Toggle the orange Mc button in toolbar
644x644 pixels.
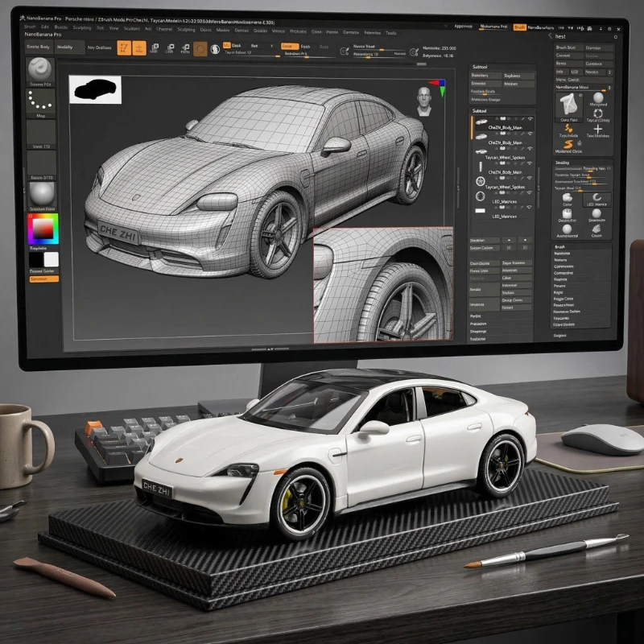(226, 45)
